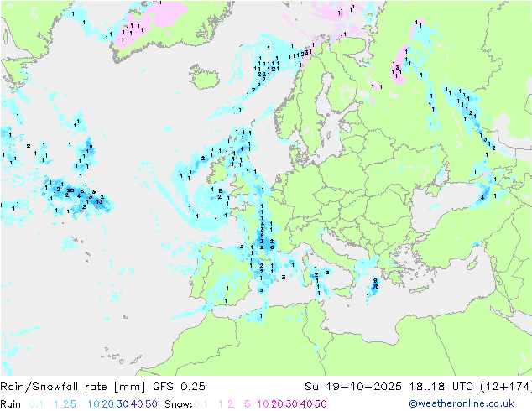Select snow legend value 50
The width and height of the screenshot is (532, 411).
coord(321,404)
